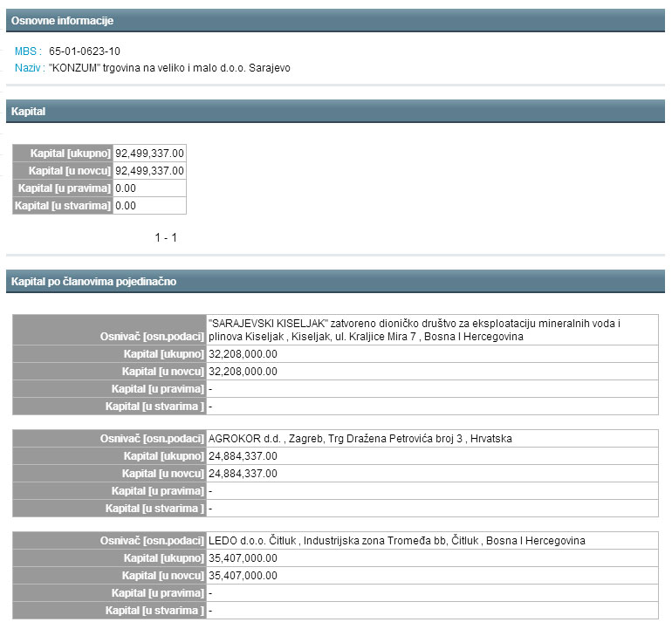672x629 pixels.
Task: Click AGROKOR's Kapital [u novcu] value 24,884,337.00
Action: point(243,474)
